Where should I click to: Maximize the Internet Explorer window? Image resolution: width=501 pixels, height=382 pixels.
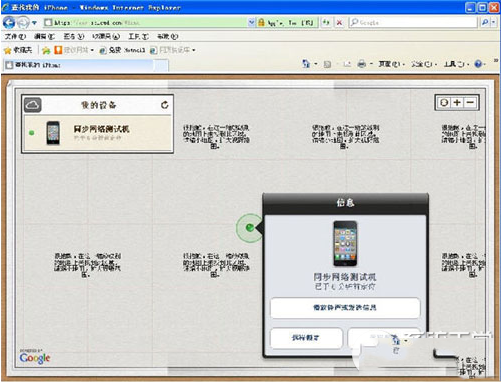(x=482, y=7)
